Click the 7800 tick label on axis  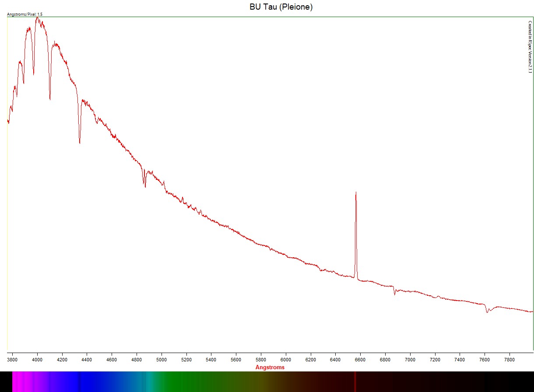point(509,360)
